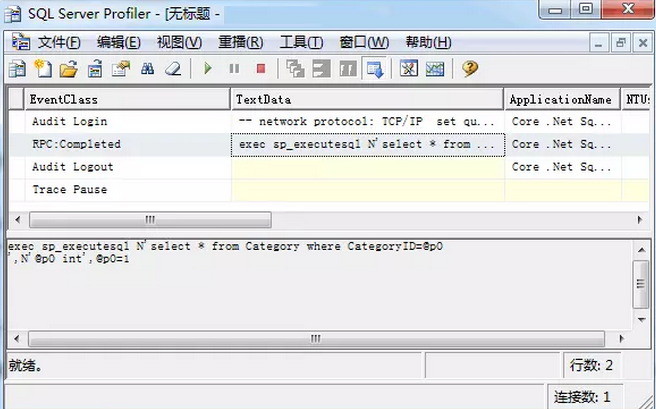Open the 工具(T) menu
The height and width of the screenshot is (409, 656).
pos(301,42)
